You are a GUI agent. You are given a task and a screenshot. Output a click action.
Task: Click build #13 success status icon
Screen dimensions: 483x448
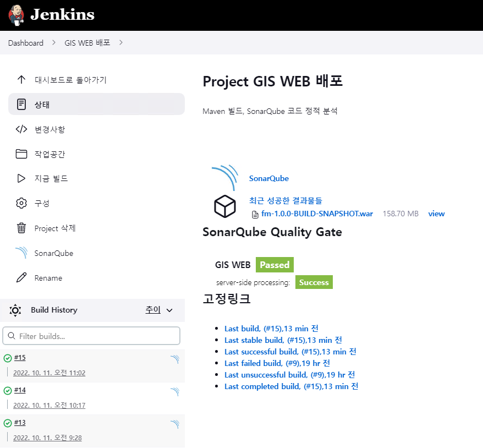pos(8,423)
